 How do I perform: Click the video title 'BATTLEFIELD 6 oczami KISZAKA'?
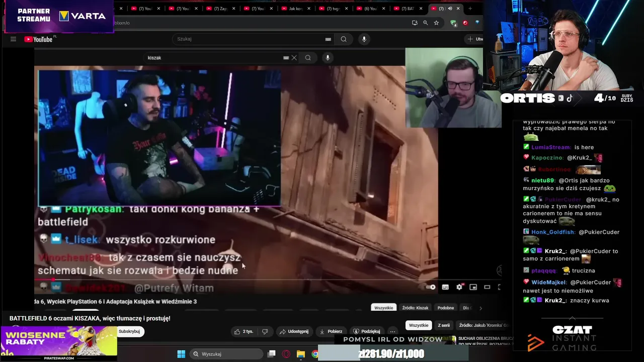(x=90, y=318)
